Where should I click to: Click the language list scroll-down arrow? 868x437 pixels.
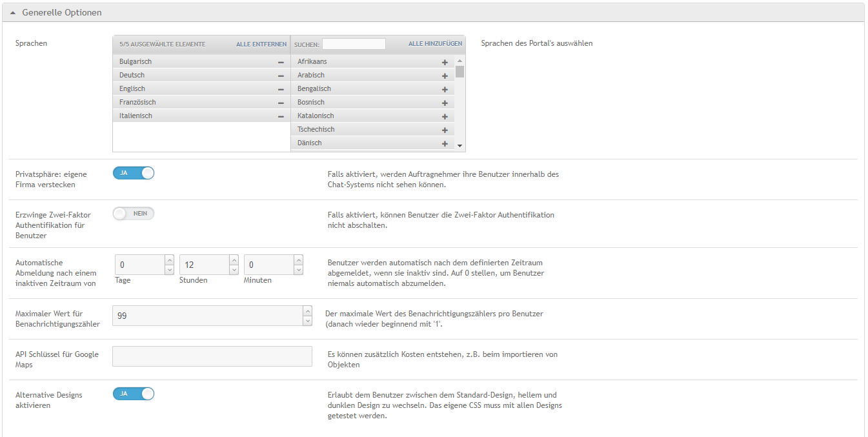(x=459, y=146)
